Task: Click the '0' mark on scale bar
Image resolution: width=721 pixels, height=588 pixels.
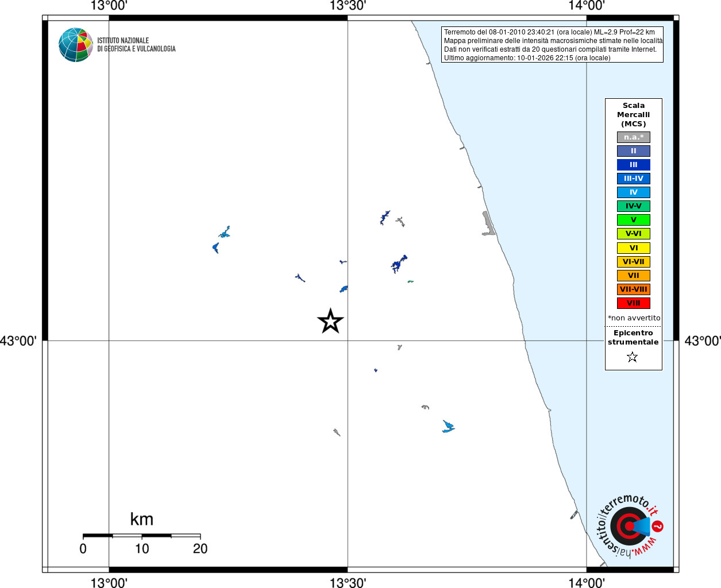Action: click(83, 549)
